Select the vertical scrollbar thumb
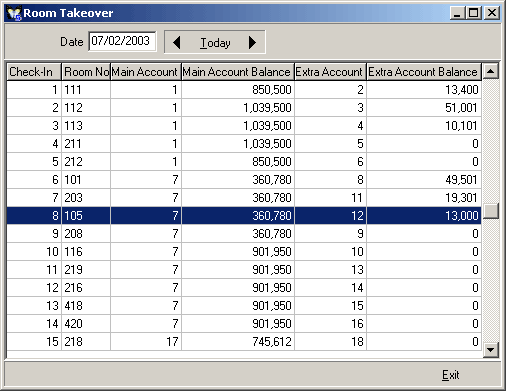The image size is (506, 391). [490, 211]
